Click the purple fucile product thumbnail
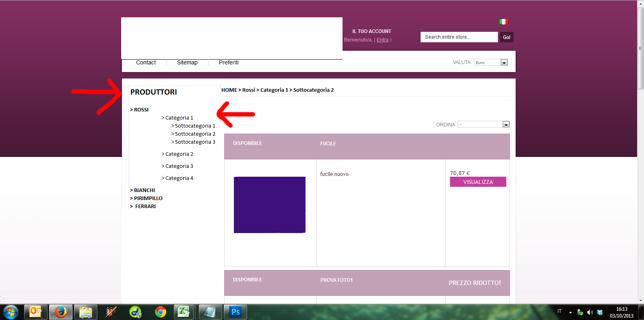This screenshot has height=320, width=644. [x=270, y=205]
